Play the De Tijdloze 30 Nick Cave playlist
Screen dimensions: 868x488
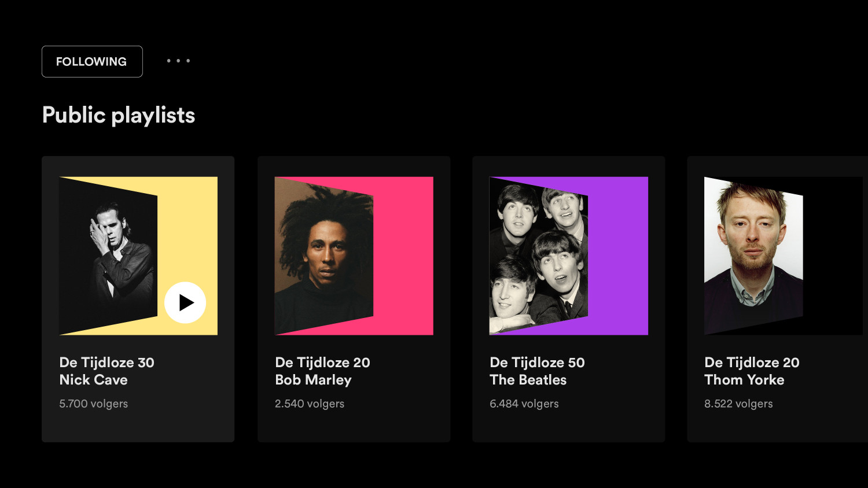click(185, 302)
